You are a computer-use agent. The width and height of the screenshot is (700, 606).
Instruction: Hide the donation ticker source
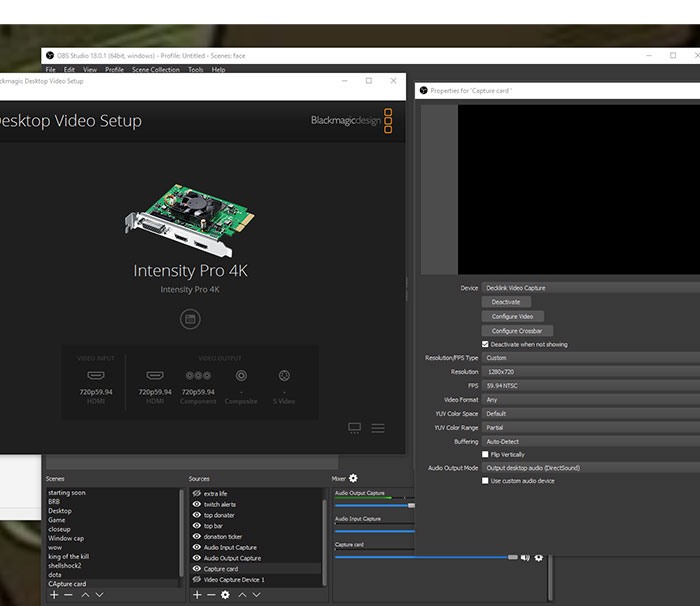pos(196,536)
